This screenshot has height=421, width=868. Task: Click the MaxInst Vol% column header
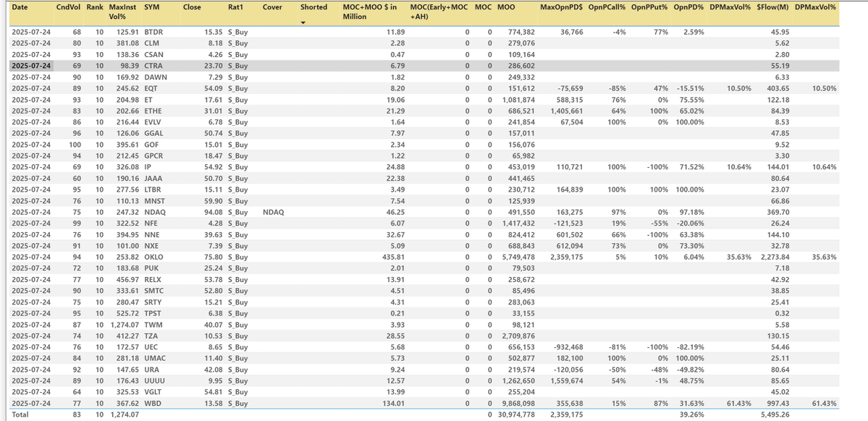(x=122, y=12)
